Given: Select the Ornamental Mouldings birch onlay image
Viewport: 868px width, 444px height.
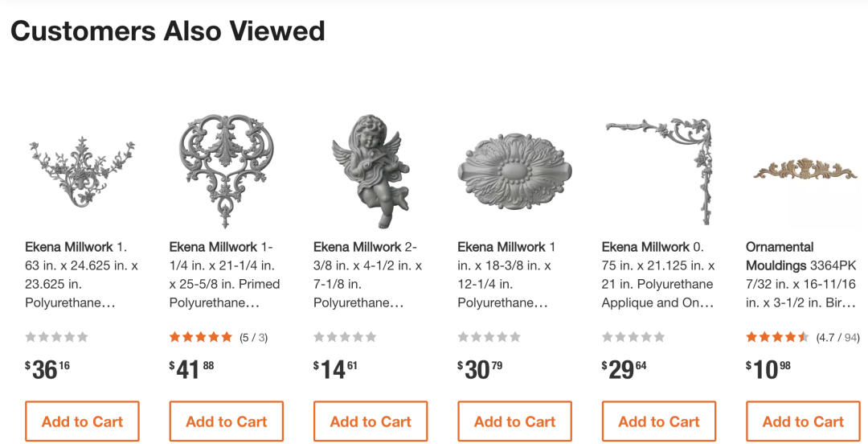Looking at the screenshot, I should 803,170.
